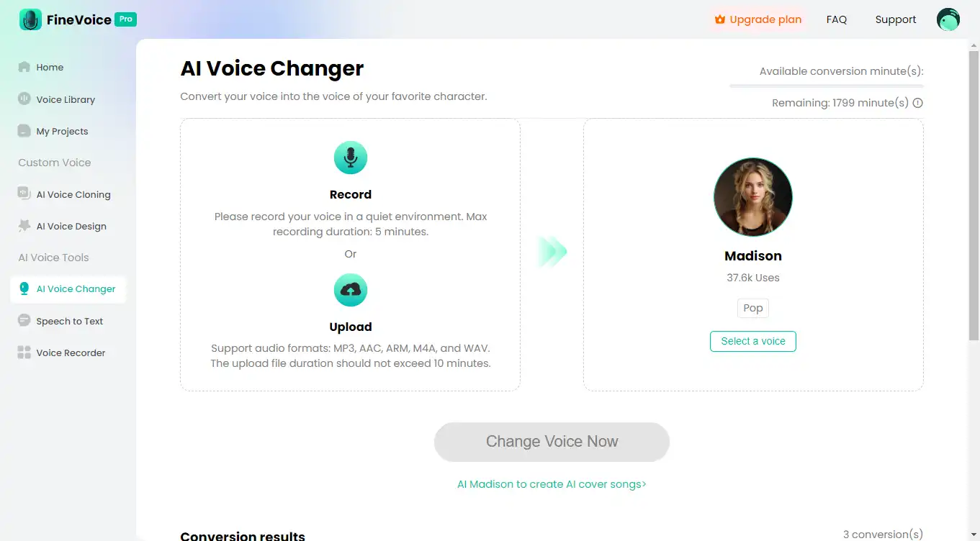Click the Record microphone icon
This screenshot has height=541, width=980.
(x=351, y=158)
